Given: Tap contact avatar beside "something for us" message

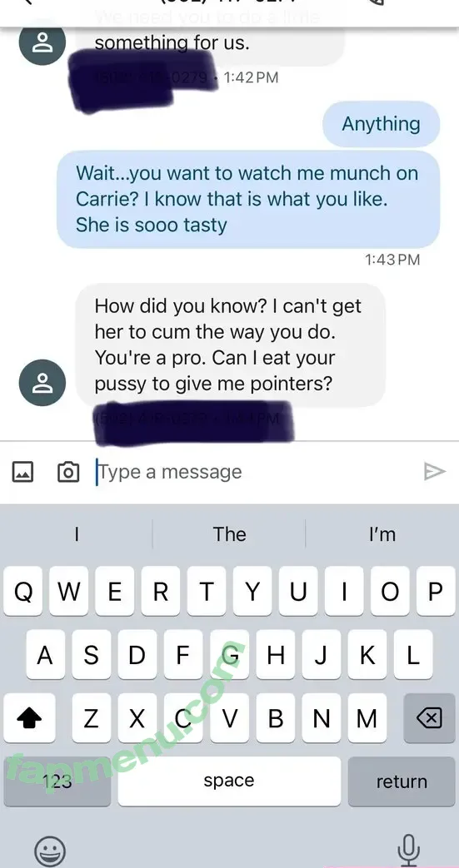Looking at the screenshot, I should pos(42,44).
